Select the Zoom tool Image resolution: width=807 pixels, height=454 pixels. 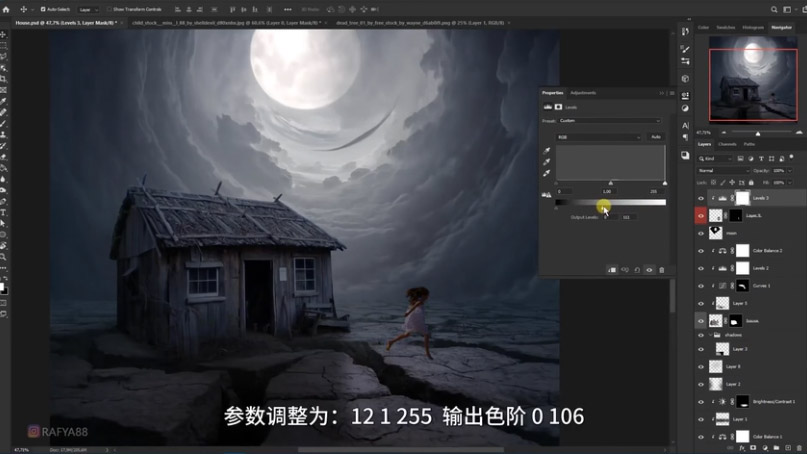pos(4,257)
